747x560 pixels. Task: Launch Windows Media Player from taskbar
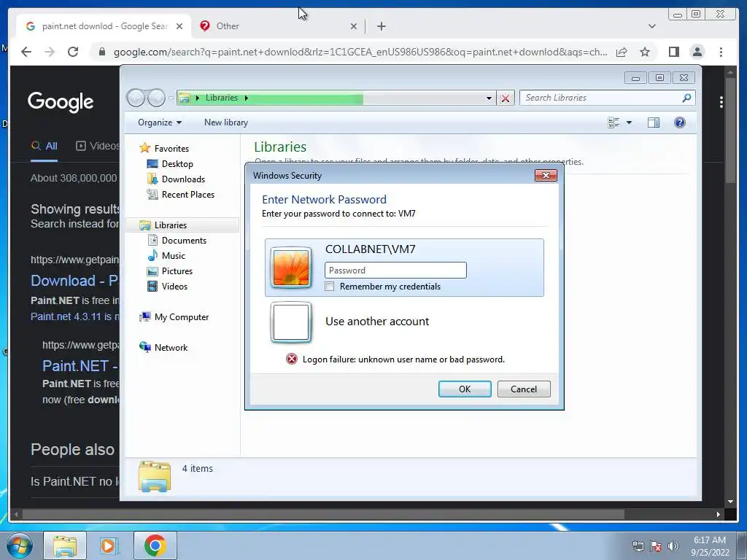tap(108, 545)
